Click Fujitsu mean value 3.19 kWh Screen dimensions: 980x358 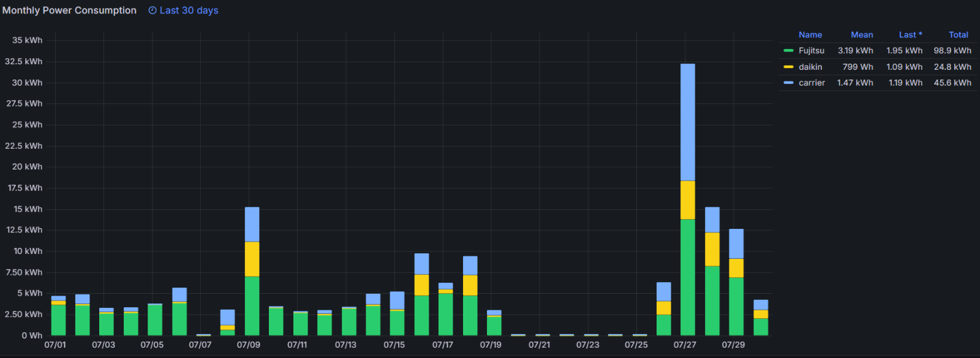tap(855, 51)
